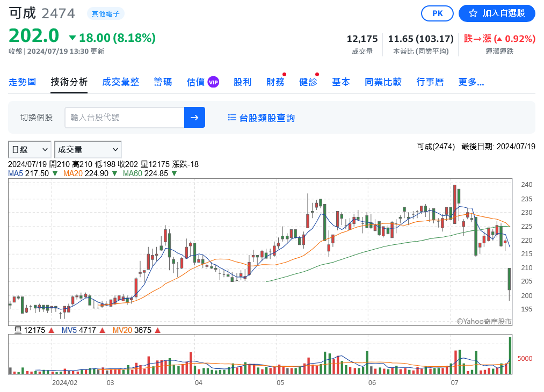Switch to the 走勢圖 tab
Viewport: 544px width, 392px height.
pyautogui.click(x=22, y=82)
